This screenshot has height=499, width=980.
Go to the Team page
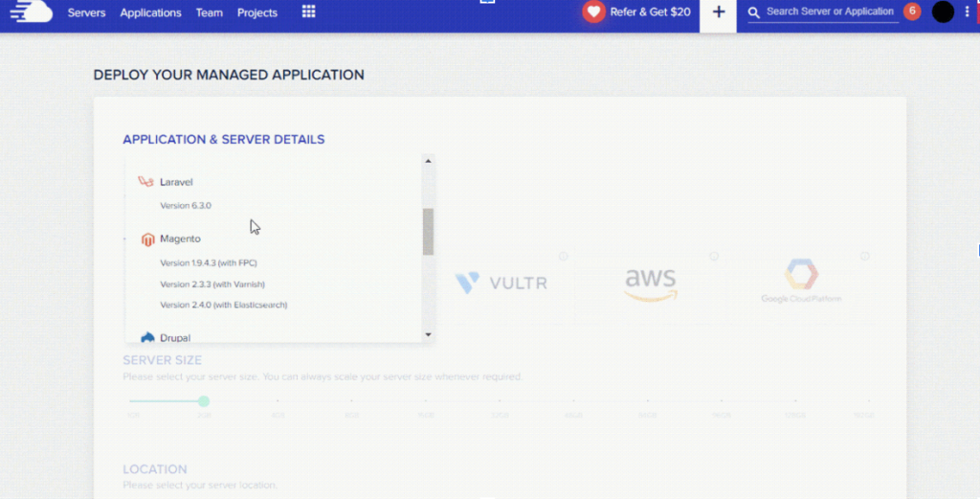209,12
